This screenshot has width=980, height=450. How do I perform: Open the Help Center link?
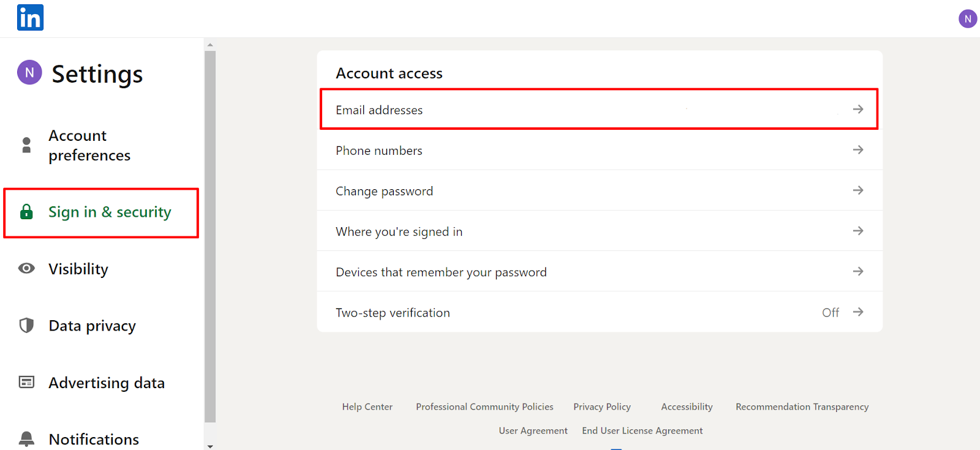[x=367, y=407]
